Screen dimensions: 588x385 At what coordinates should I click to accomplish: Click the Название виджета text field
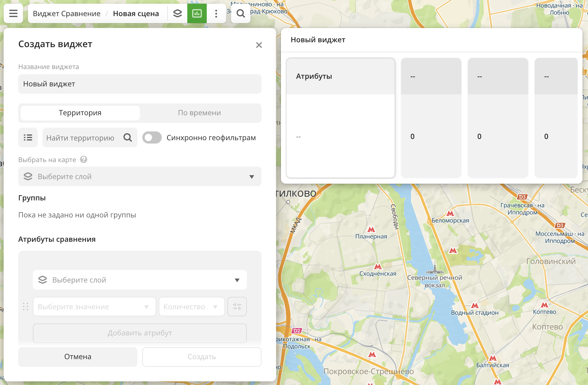140,84
